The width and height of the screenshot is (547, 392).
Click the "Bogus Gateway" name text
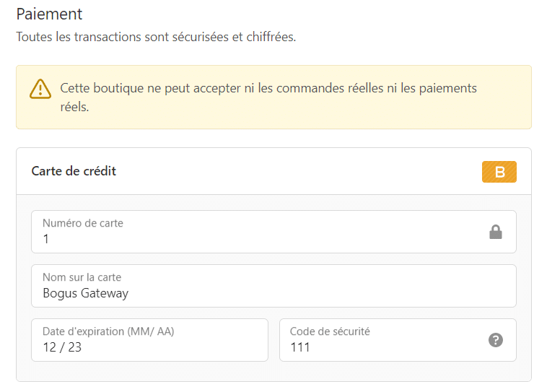pos(86,293)
